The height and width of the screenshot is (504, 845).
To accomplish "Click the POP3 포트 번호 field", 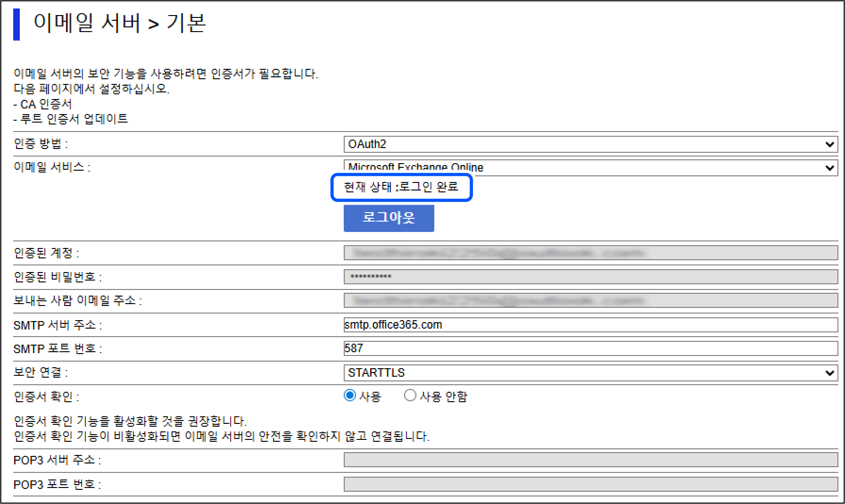I will coord(590,484).
